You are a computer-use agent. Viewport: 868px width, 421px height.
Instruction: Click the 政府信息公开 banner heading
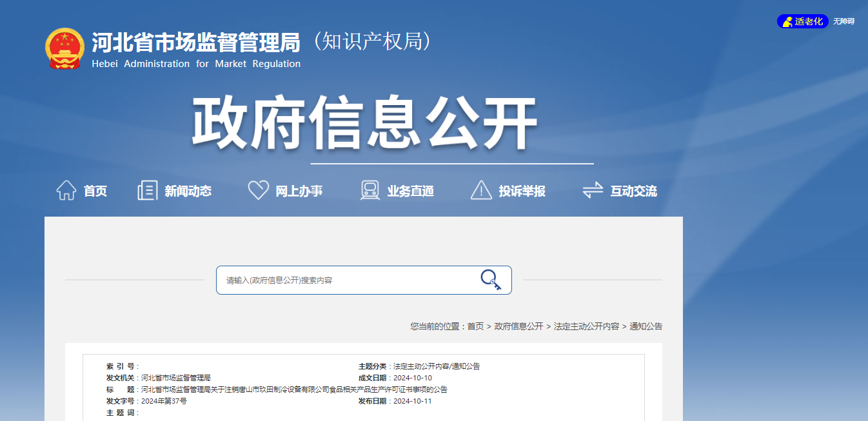click(x=364, y=122)
